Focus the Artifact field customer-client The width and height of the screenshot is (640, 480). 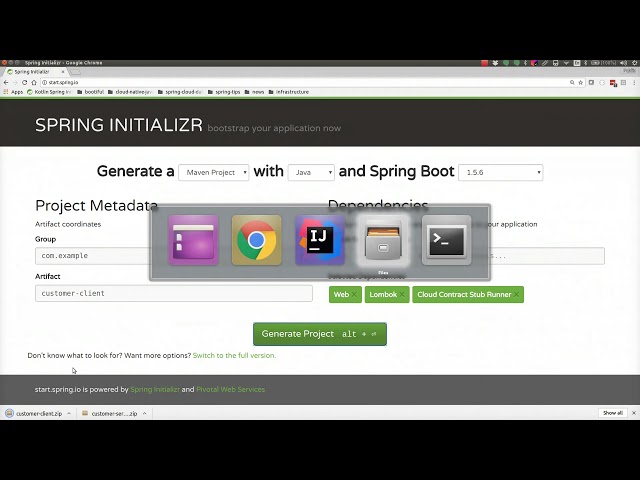point(174,293)
